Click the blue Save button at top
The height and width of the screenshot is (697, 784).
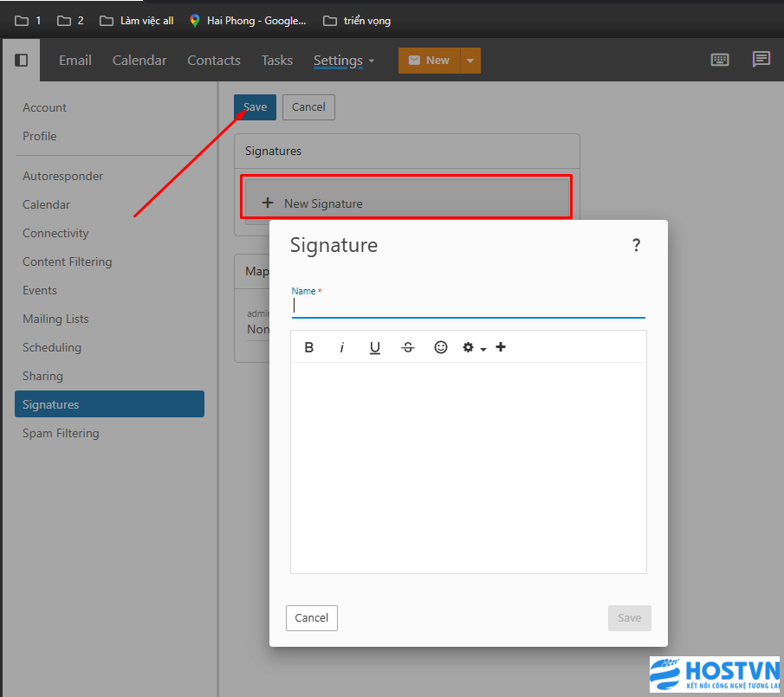tap(255, 107)
